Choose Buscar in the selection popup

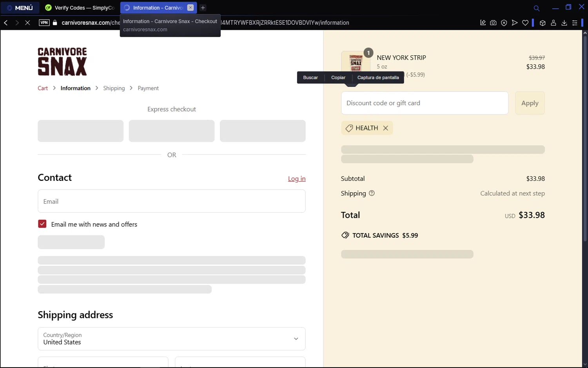click(310, 78)
